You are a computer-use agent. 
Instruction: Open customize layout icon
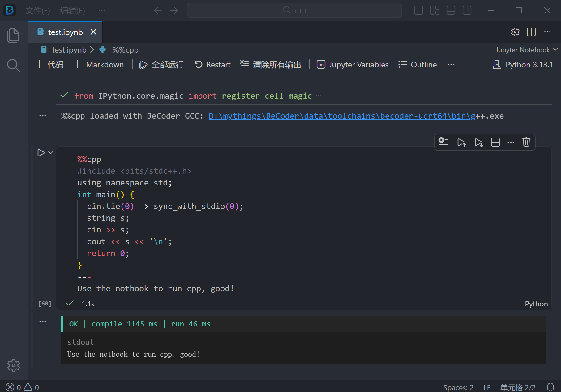click(x=435, y=11)
